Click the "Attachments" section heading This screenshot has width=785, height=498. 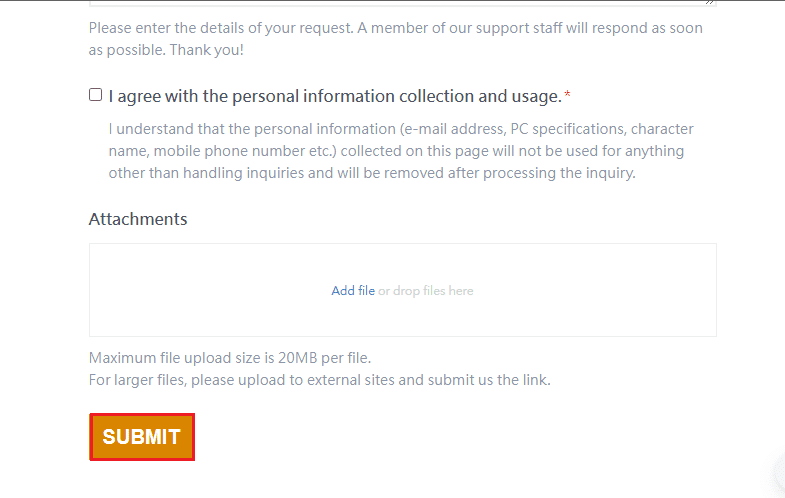[x=138, y=219]
